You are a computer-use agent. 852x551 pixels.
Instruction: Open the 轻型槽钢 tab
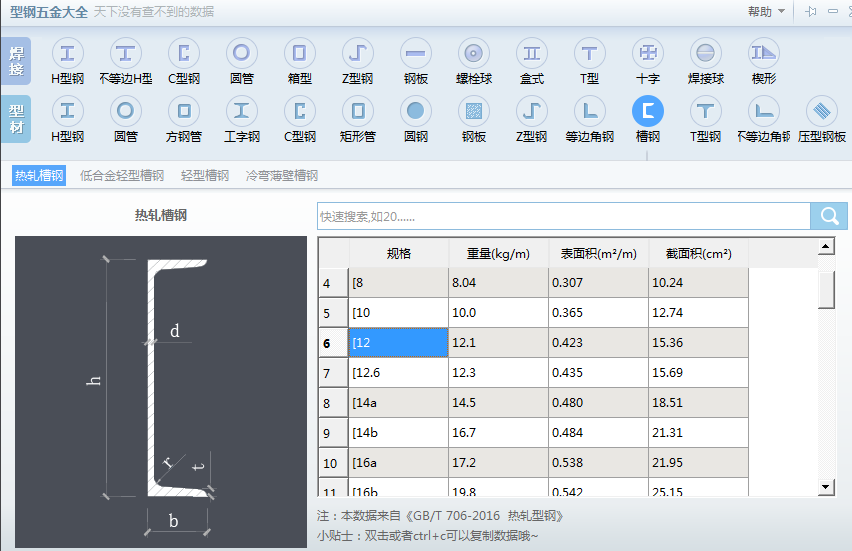tap(205, 176)
